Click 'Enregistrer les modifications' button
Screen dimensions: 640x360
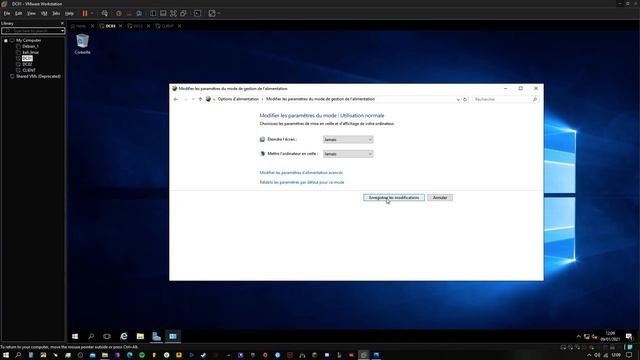(394, 198)
